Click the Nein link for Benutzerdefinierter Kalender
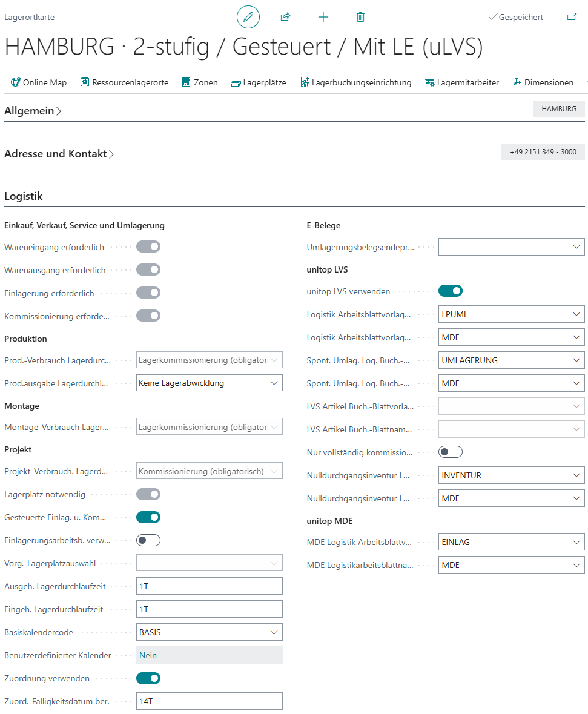Image resolution: width=588 pixels, height=714 pixels. point(148,655)
